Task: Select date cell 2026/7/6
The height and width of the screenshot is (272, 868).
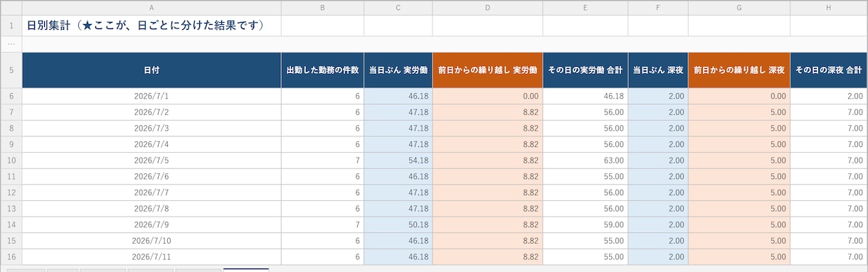Action: point(152,177)
